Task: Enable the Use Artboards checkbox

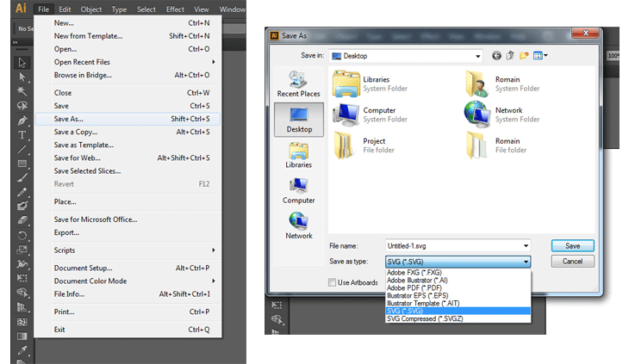Action: 332,282
